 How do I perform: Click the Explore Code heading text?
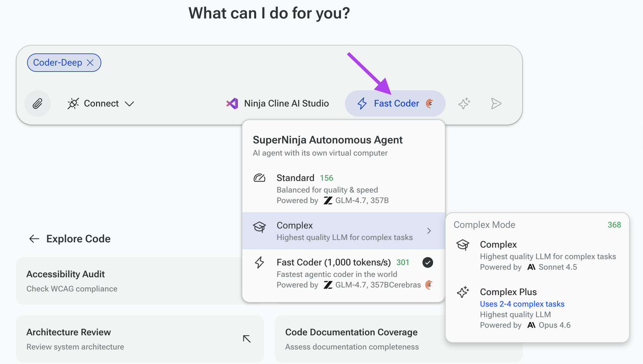(78, 239)
